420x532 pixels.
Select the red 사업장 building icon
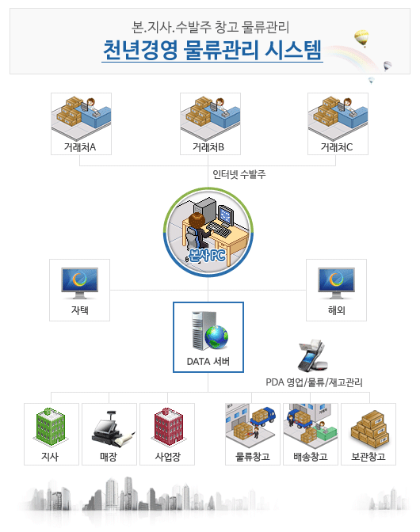(169, 427)
